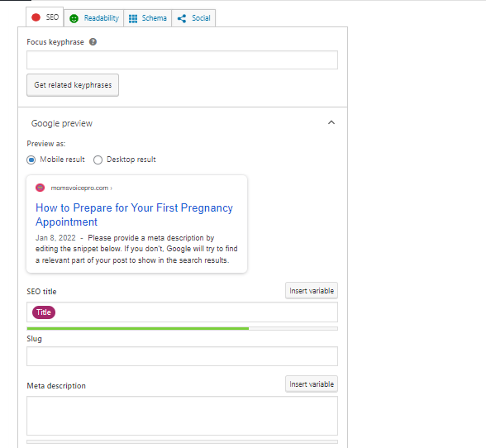
Task: Click the green Readability smiley icon
Action: coord(74,19)
